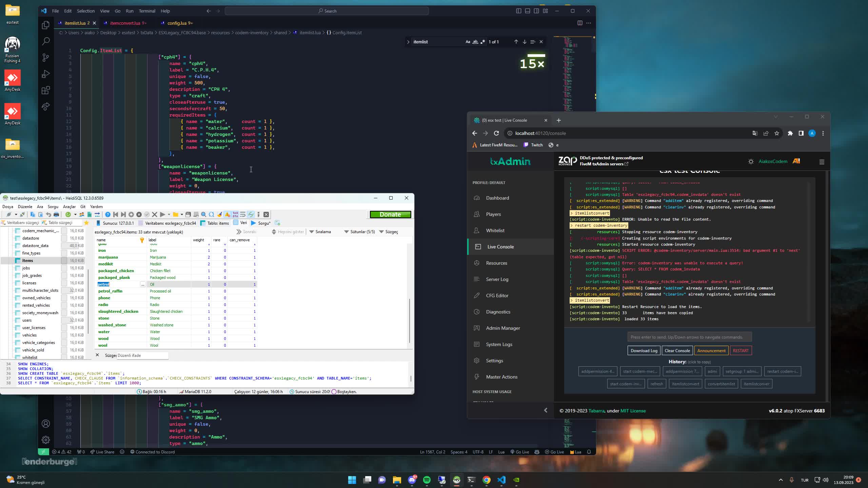Open the CFG Editor in txAdmin
This screenshot has width=868, height=488.
[497, 295]
